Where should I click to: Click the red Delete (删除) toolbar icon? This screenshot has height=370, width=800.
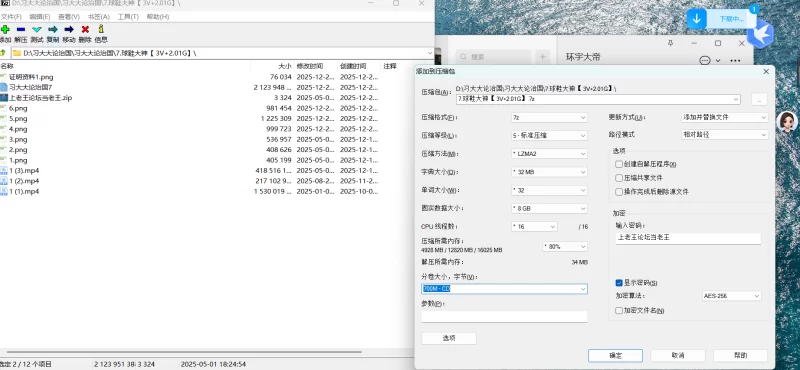click(85, 30)
